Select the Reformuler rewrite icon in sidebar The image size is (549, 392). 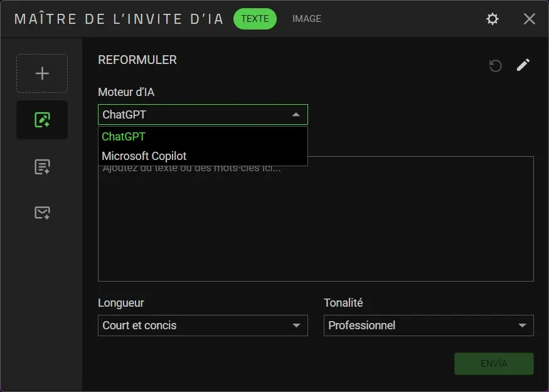(42, 120)
